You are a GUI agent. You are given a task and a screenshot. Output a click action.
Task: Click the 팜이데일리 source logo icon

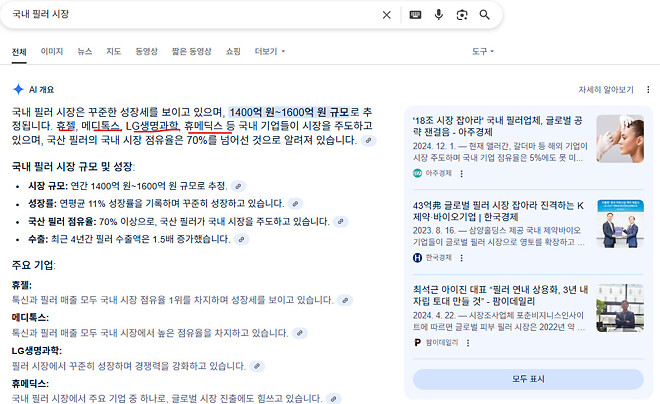click(417, 343)
